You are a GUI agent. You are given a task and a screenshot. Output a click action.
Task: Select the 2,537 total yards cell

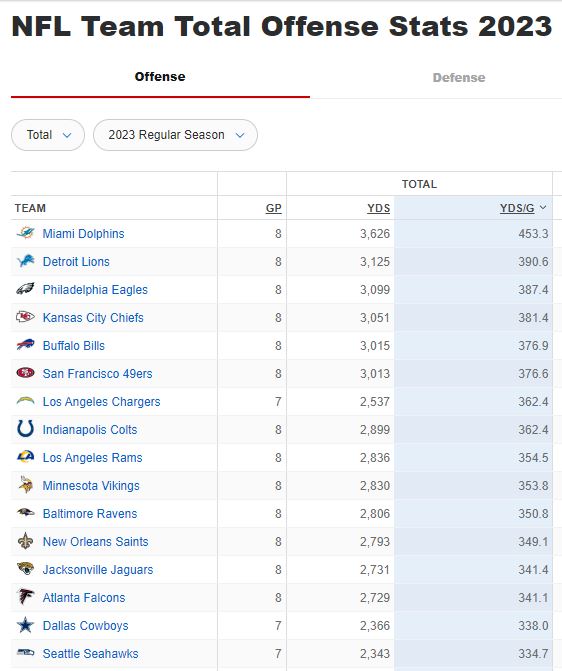tap(375, 401)
